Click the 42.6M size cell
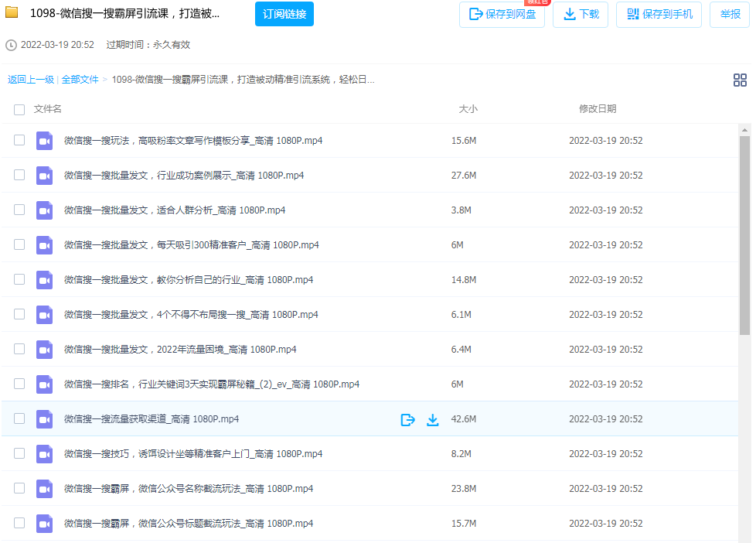 tap(463, 419)
